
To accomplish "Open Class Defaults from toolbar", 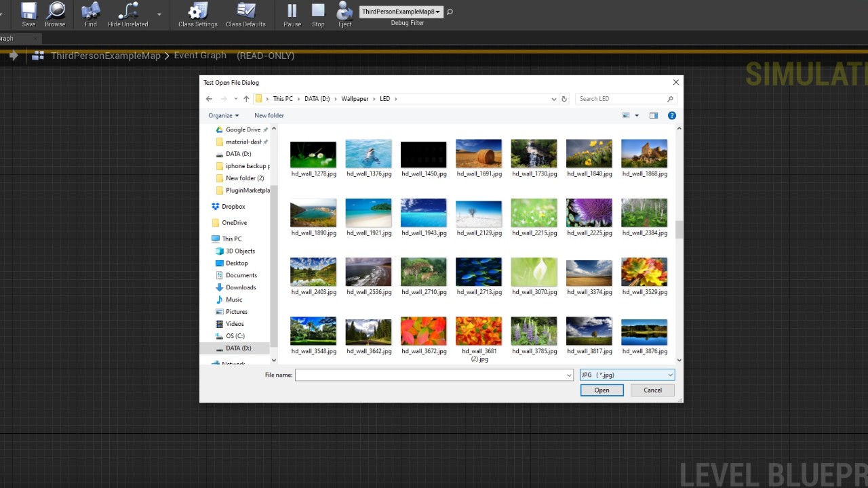I will (x=245, y=12).
